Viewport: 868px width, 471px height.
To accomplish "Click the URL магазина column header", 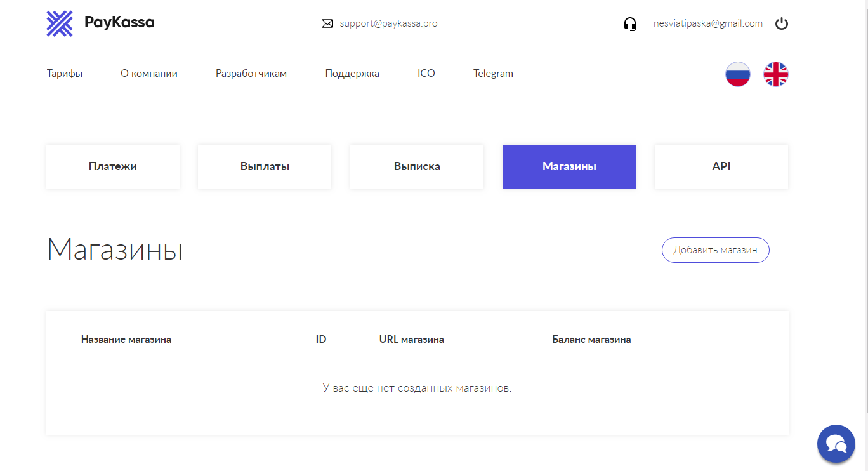I will (x=412, y=339).
